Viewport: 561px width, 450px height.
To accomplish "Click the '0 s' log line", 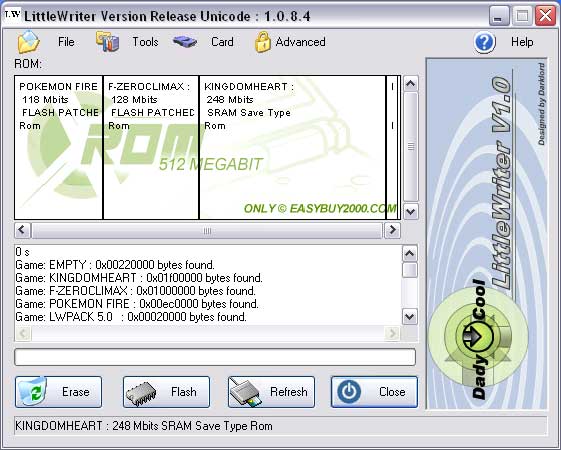I will point(22,252).
